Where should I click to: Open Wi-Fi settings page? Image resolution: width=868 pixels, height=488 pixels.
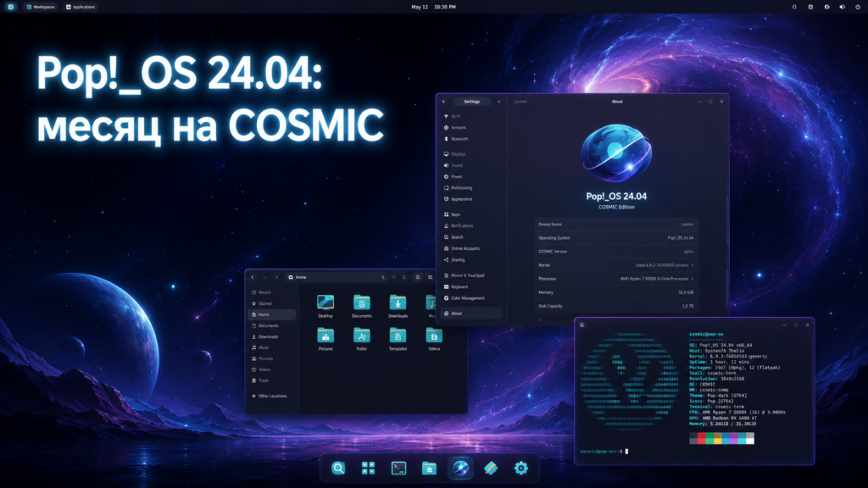point(471,116)
